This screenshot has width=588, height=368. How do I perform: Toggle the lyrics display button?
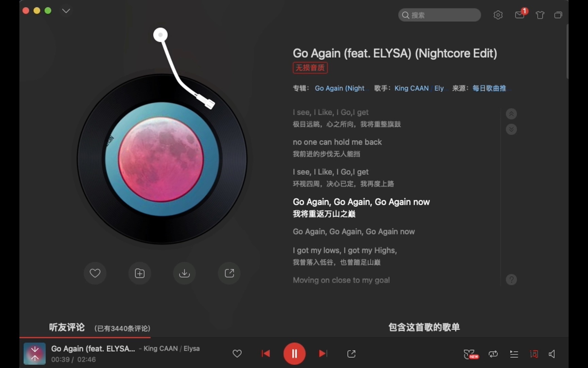534,354
